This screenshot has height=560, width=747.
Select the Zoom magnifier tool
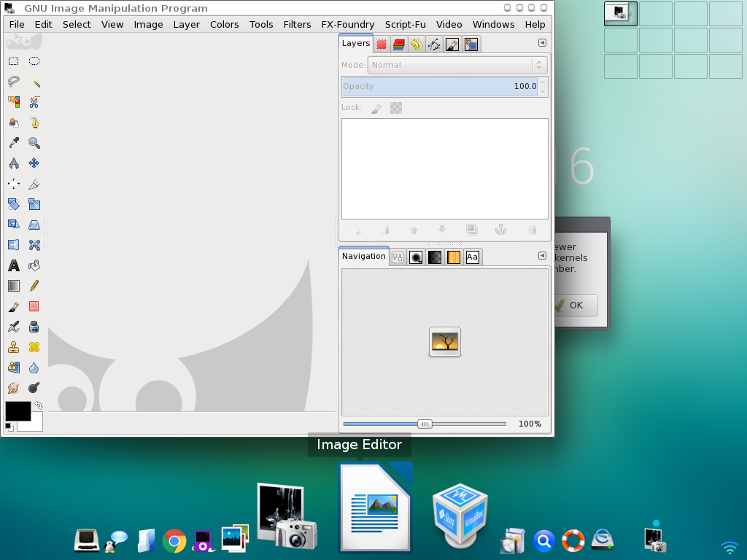point(34,143)
